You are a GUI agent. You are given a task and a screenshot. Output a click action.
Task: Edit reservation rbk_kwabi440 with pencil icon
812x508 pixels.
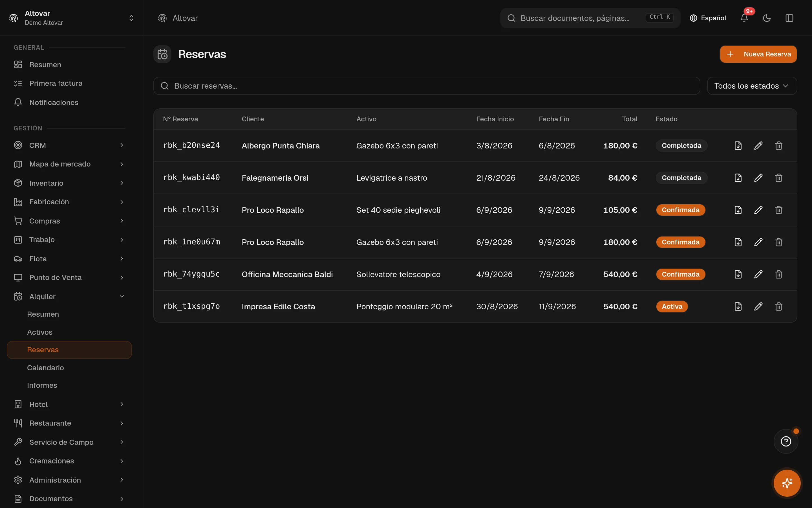[758, 178]
